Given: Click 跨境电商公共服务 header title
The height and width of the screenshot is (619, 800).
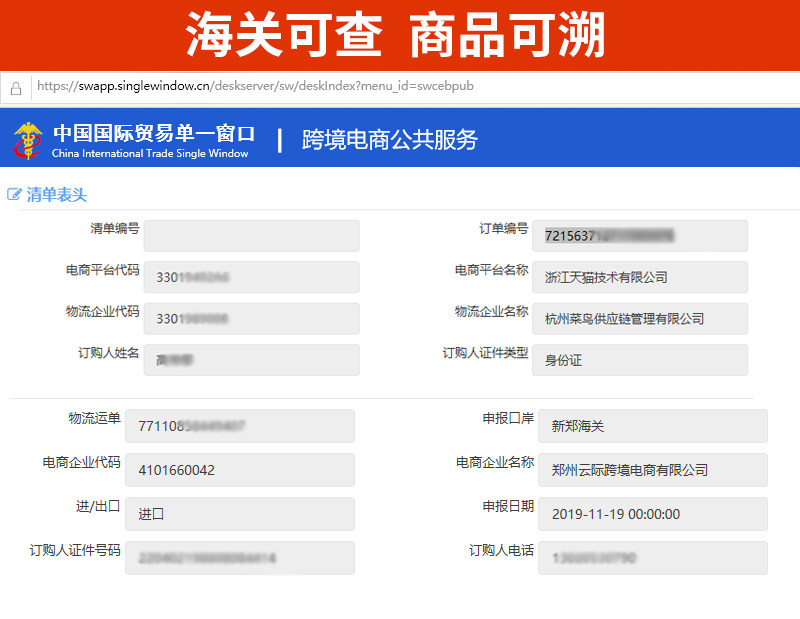Looking at the screenshot, I should tap(389, 140).
